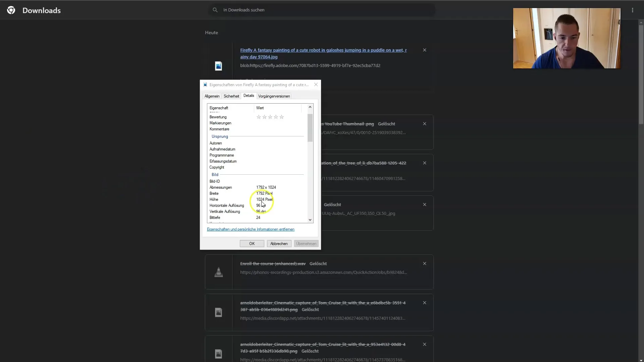
Task: Click the webcam video overlay
Action: pos(567,38)
